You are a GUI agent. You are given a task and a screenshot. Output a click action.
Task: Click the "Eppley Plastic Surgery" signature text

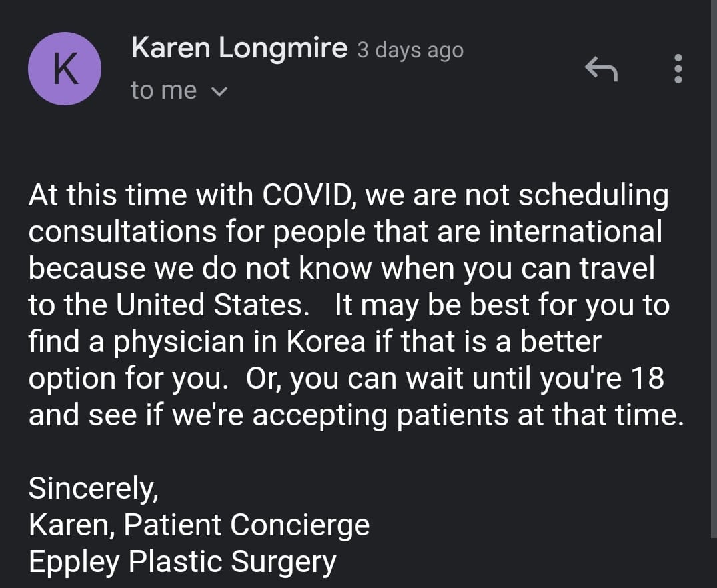click(183, 562)
